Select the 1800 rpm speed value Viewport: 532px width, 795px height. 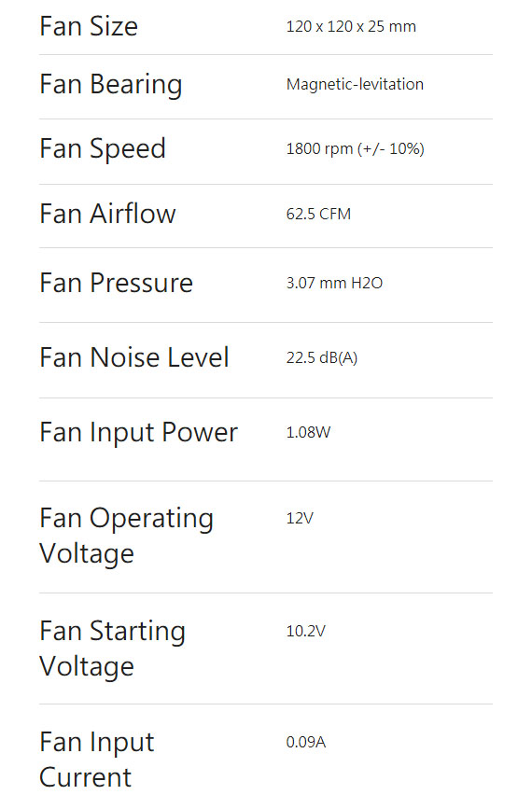pos(355,149)
